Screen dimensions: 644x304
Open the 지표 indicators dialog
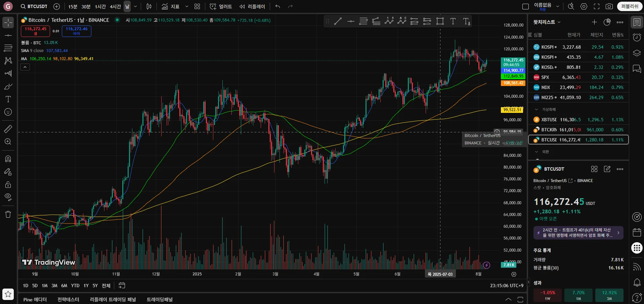click(171, 6)
